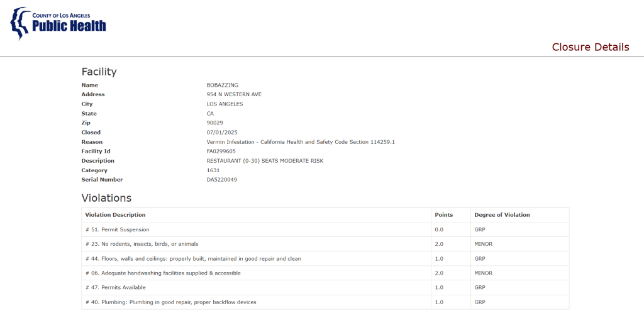This screenshot has height=318, width=644.
Task: Click the County of Los Angeles Public Health logo
Action: pyautogui.click(x=58, y=23)
